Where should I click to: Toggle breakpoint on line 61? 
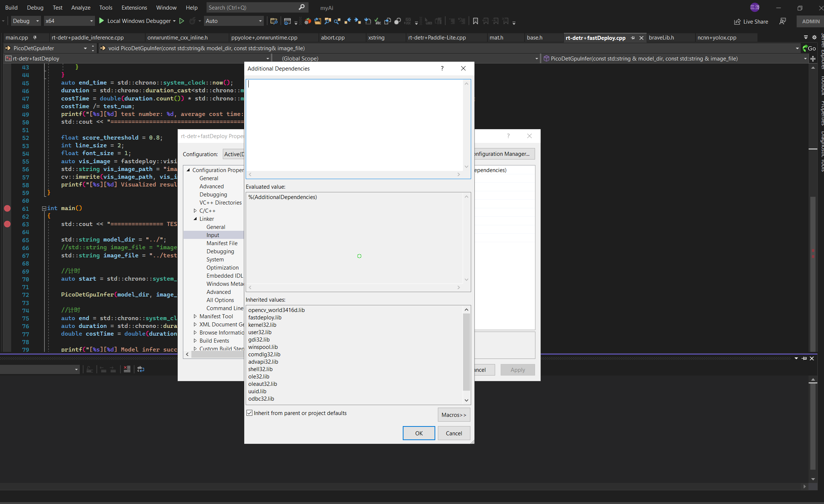point(7,208)
